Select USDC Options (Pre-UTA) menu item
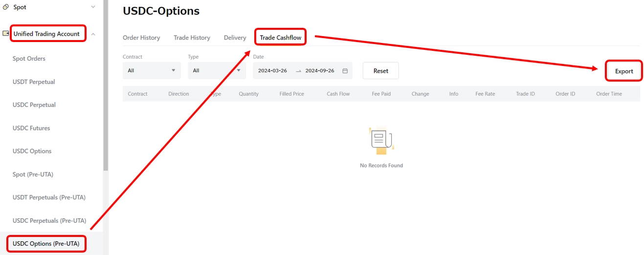The height and width of the screenshot is (255, 644). [46, 243]
